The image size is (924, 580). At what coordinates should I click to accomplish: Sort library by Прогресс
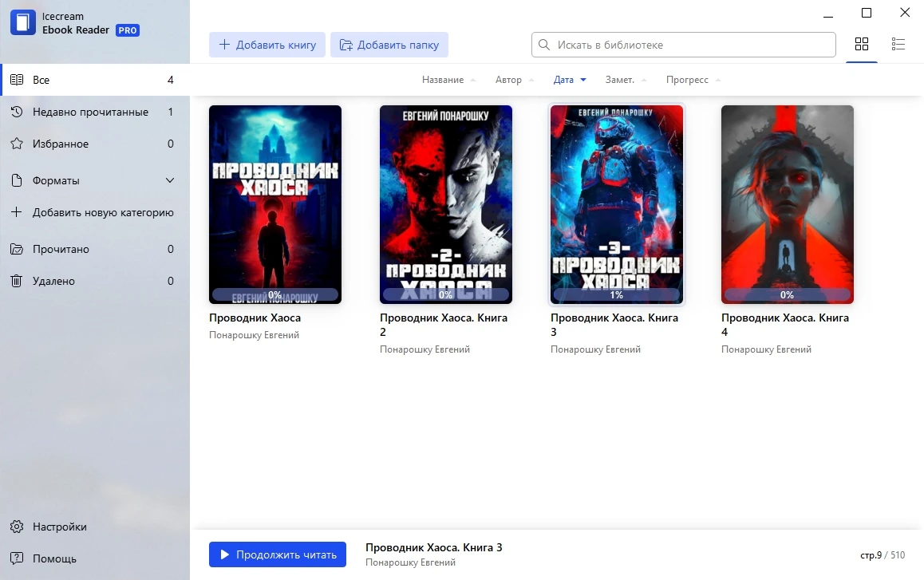[x=693, y=80]
